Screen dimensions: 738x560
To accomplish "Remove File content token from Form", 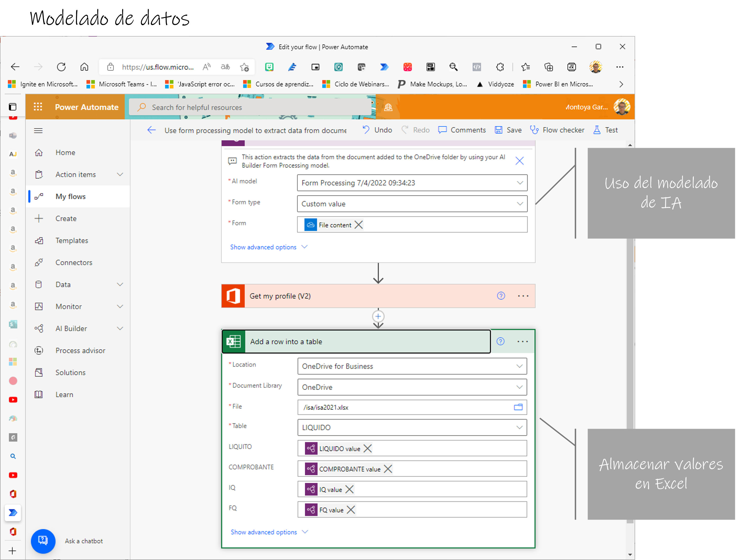I will 358,225.
